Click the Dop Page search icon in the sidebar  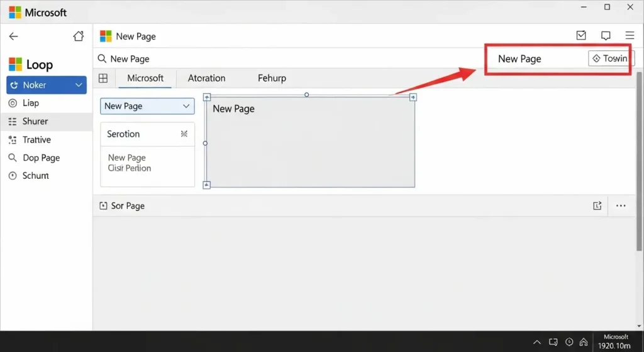tap(13, 157)
